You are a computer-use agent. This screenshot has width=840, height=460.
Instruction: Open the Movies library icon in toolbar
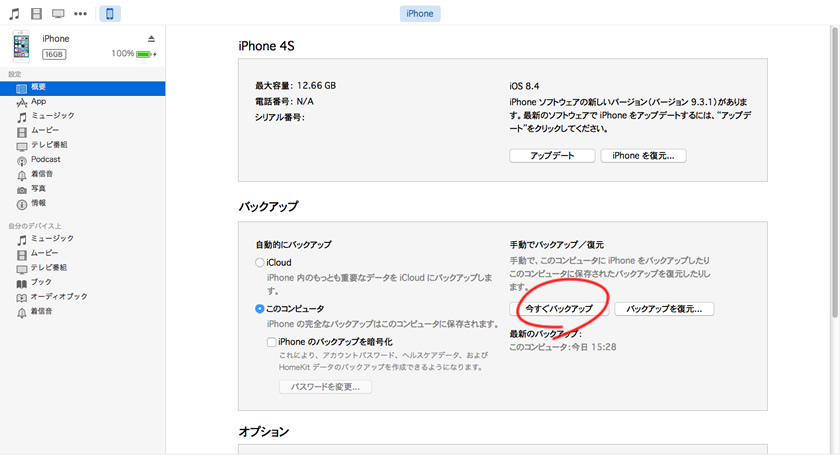coord(36,13)
